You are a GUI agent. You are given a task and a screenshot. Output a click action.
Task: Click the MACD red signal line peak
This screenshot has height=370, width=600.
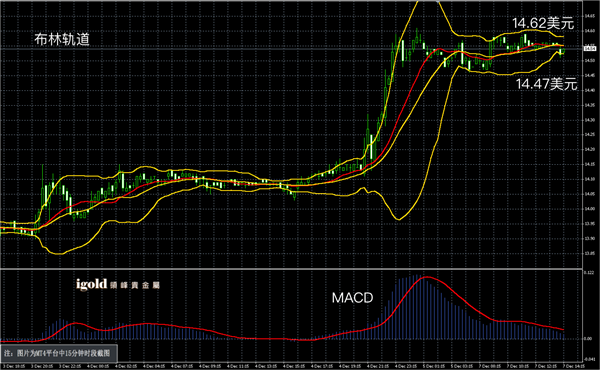426,277
